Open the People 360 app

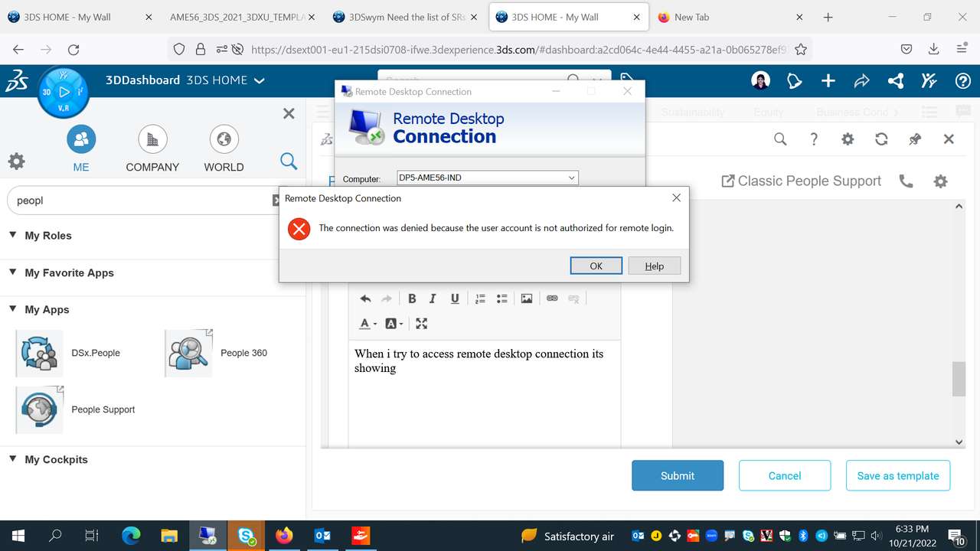coord(188,353)
